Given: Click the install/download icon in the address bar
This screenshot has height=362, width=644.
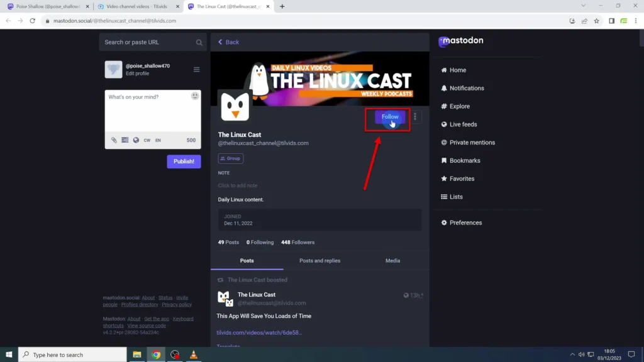Looking at the screenshot, I should [572, 21].
